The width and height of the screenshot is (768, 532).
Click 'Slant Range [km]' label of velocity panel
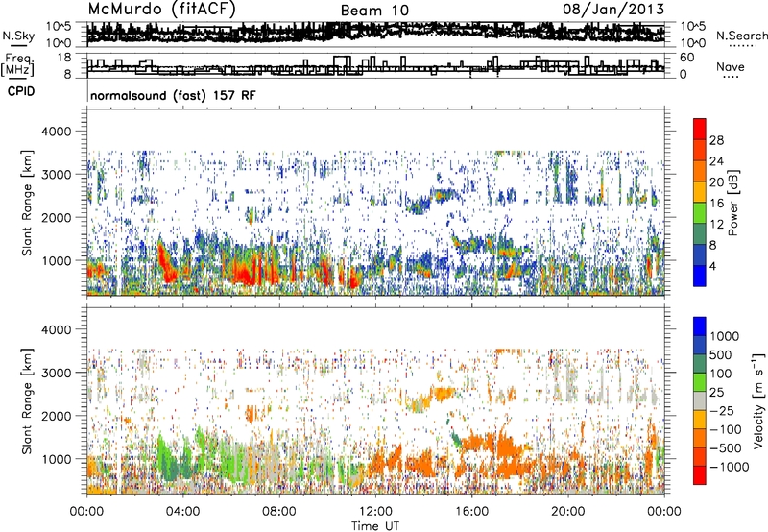pos(27,401)
